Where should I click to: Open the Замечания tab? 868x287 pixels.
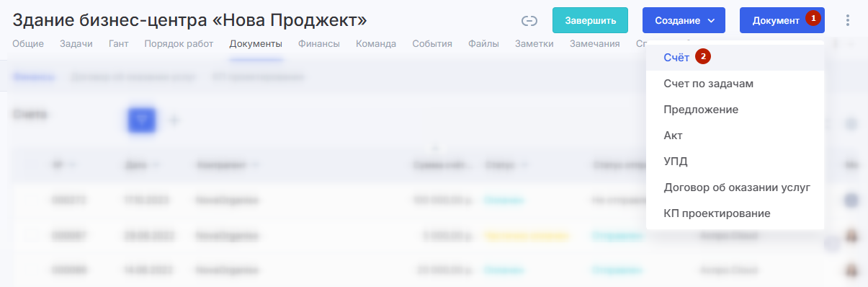tap(595, 44)
